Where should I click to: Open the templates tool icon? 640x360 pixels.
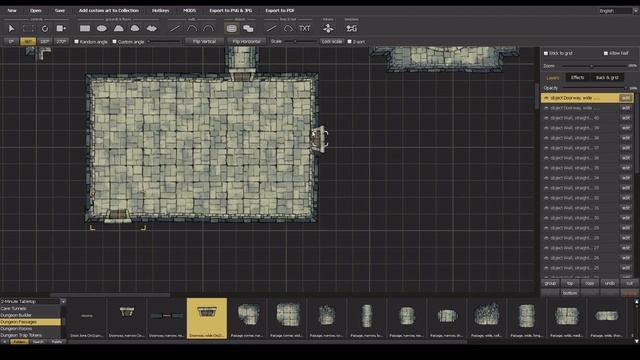click(x=351, y=28)
